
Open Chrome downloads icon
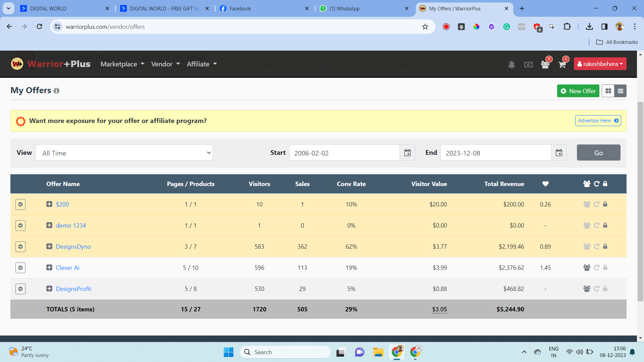point(589,27)
